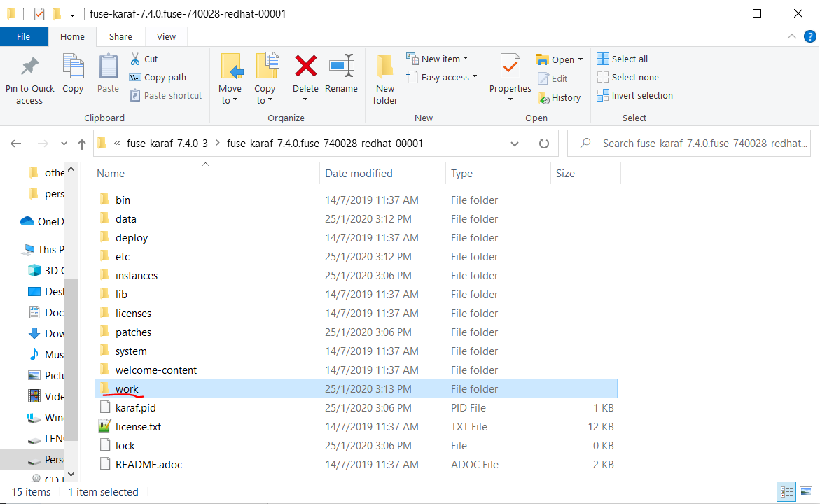Expand the Properties dropdown arrow
This screenshot has height=504, width=820.
coord(510,99)
